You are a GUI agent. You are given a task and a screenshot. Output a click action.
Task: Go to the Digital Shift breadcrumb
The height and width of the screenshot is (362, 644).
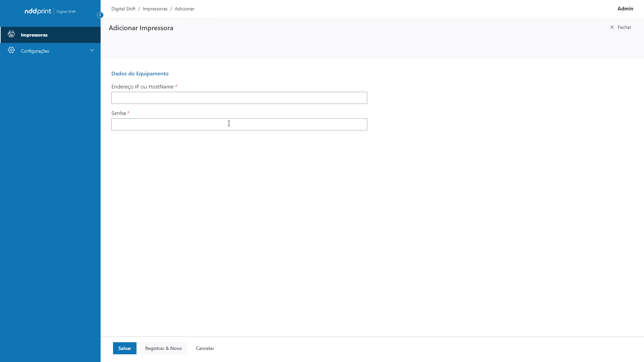click(x=123, y=9)
